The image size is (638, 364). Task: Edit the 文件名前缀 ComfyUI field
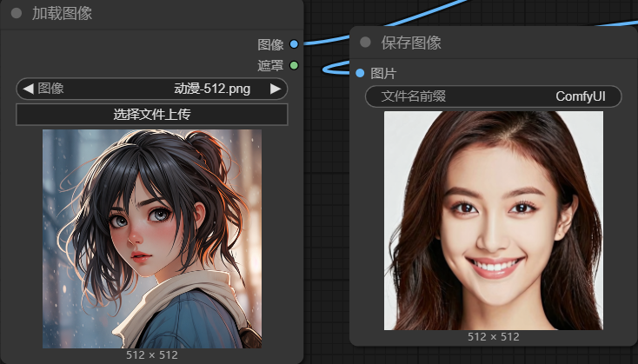(493, 96)
